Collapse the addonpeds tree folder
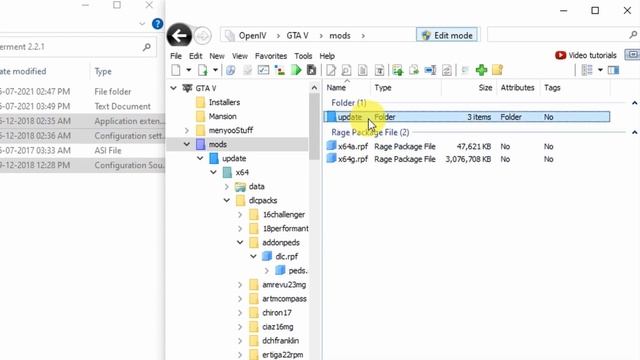Viewport: 640px width, 360px height. click(x=240, y=242)
